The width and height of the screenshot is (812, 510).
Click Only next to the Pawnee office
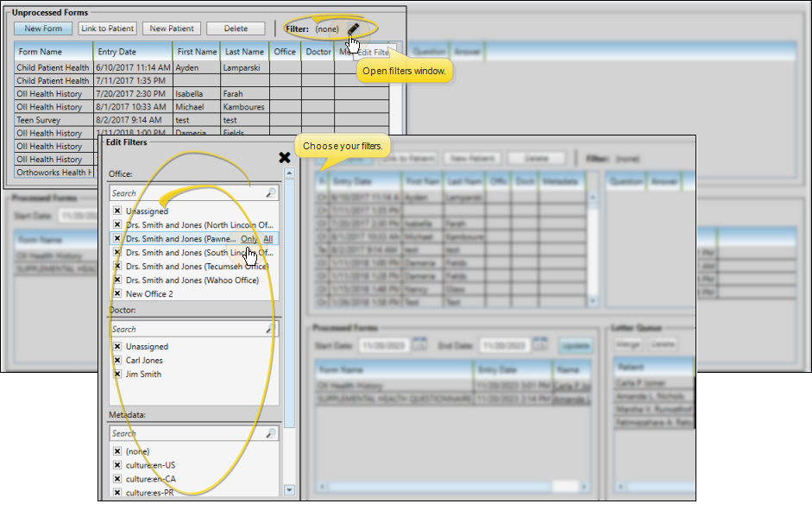249,239
